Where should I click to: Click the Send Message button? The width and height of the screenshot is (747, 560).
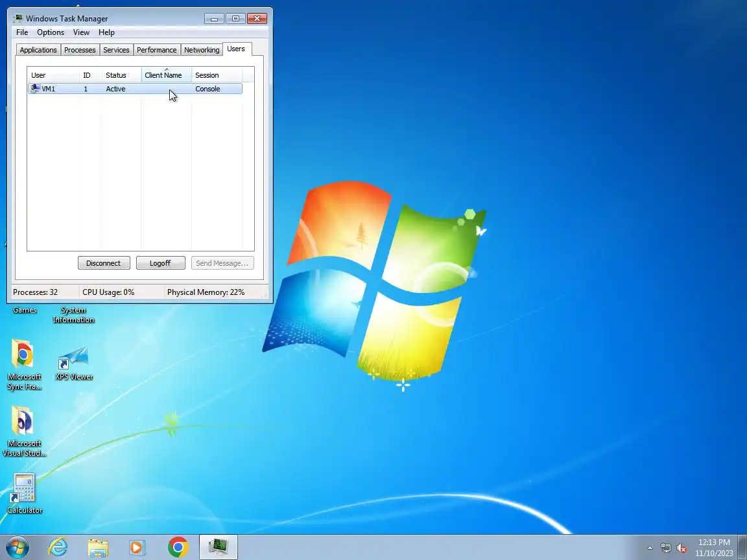click(222, 263)
